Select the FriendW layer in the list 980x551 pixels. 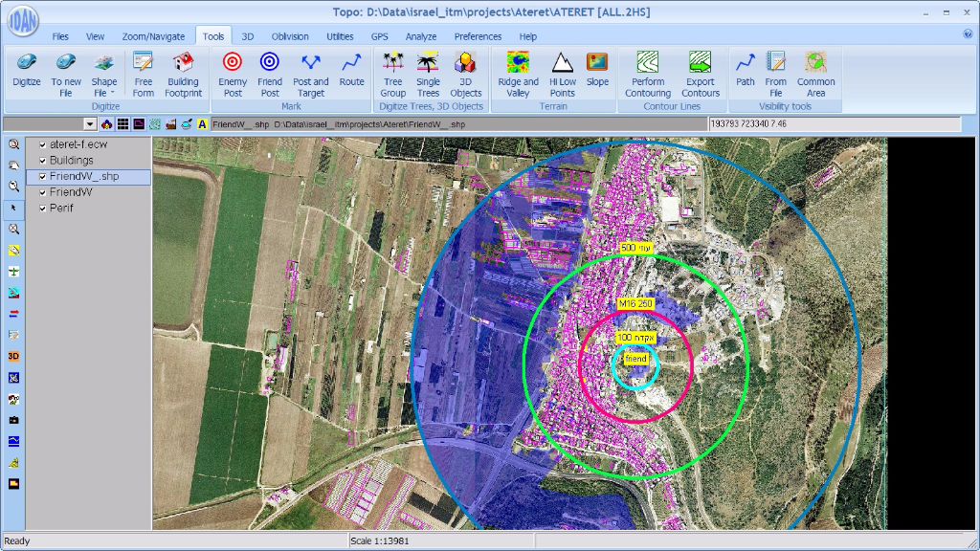tap(71, 192)
